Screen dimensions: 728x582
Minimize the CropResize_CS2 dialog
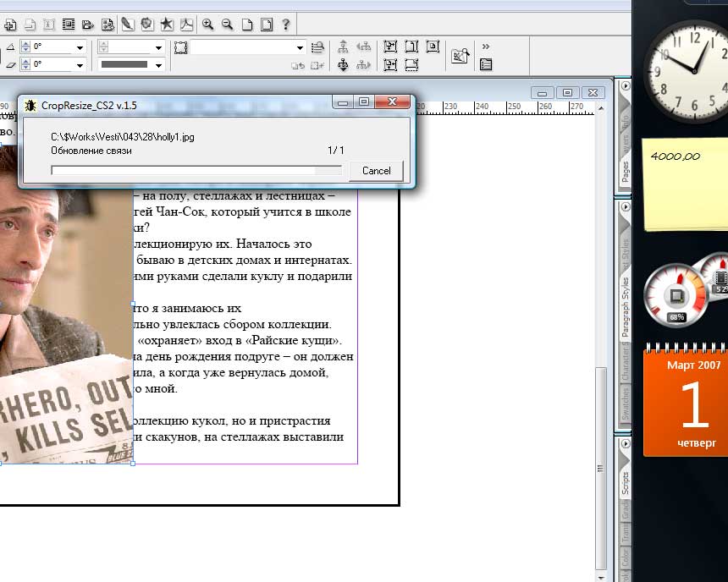coord(343,102)
